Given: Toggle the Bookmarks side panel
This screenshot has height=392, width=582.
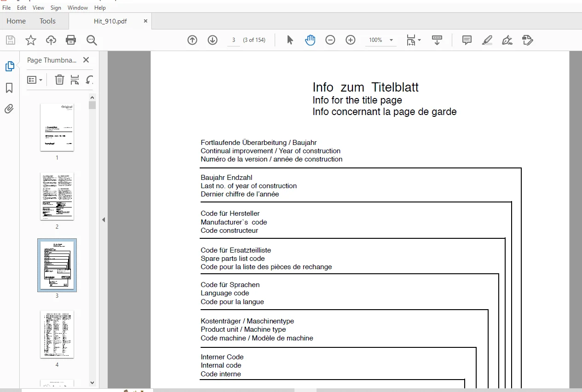Looking at the screenshot, I should tap(9, 88).
